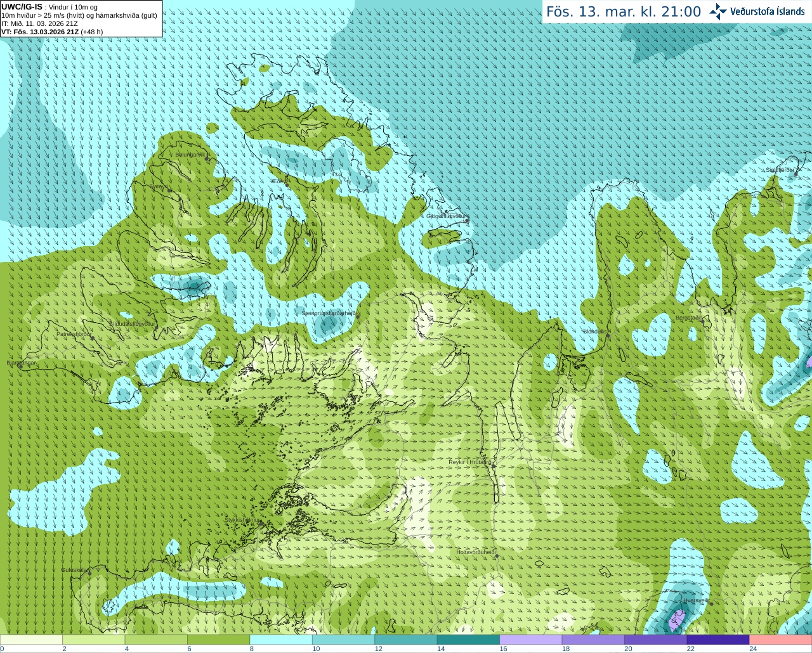Click the Patreksfjörður station marker
The width and height of the screenshot is (812, 653).
[92, 338]
